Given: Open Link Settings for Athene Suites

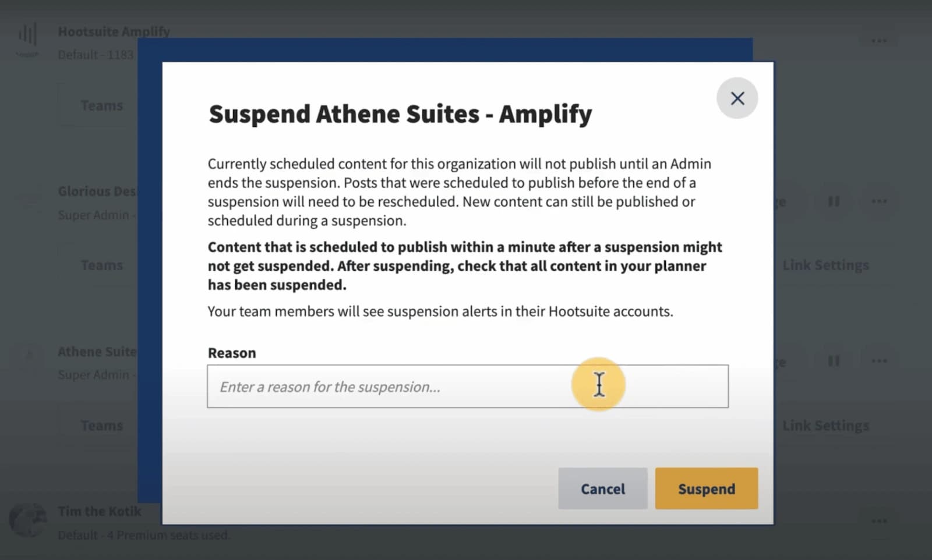Looking at the screenshot, I should coord(825,426).
